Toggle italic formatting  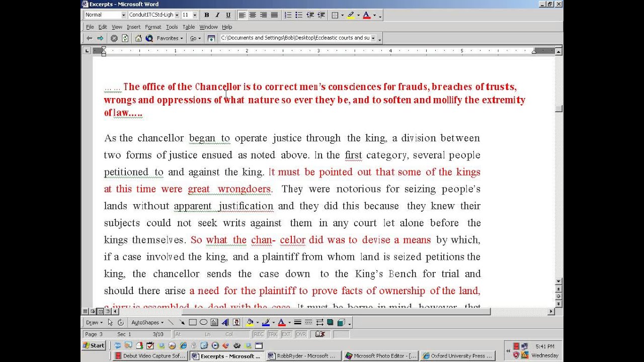[x=217, y=15]
